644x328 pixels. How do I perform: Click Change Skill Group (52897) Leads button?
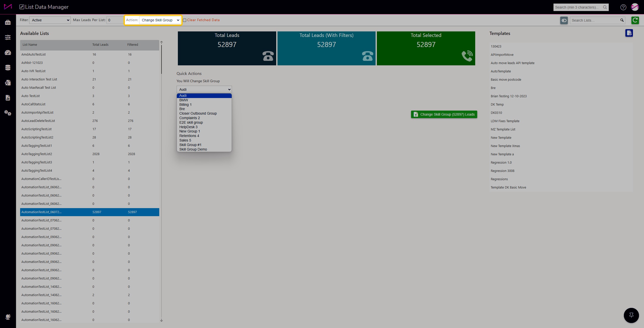(x=444, y=114)
